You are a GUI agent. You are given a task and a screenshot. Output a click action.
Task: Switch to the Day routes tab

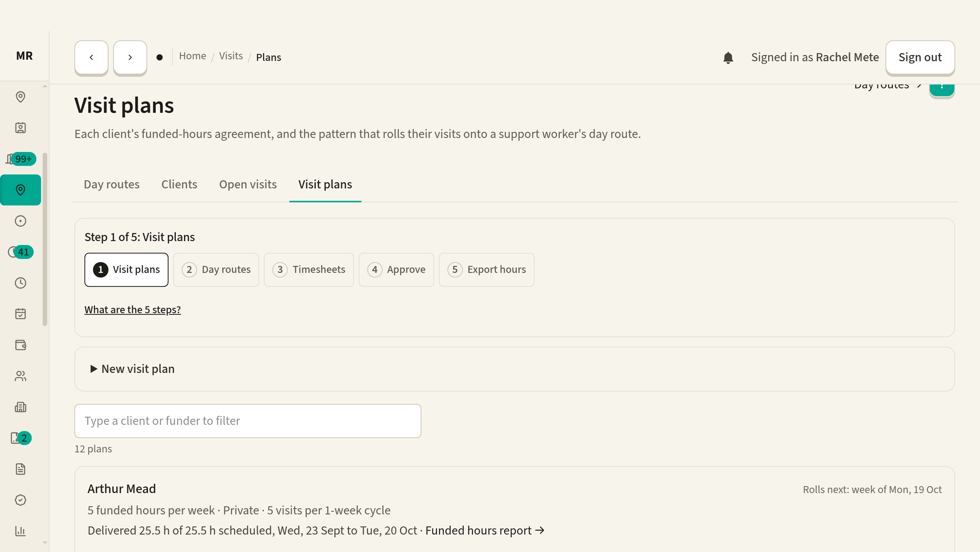click(x=112, y=185)
